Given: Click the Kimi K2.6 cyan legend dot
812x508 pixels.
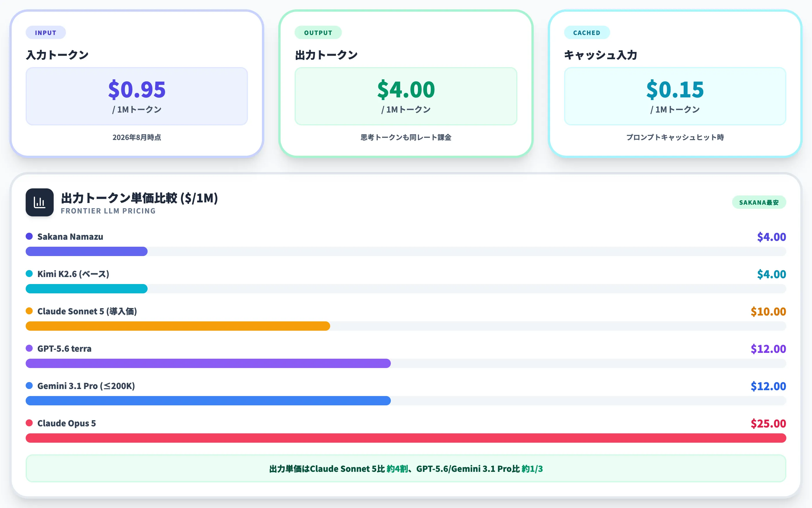Looking at the screenshot, I should point(29,274).
